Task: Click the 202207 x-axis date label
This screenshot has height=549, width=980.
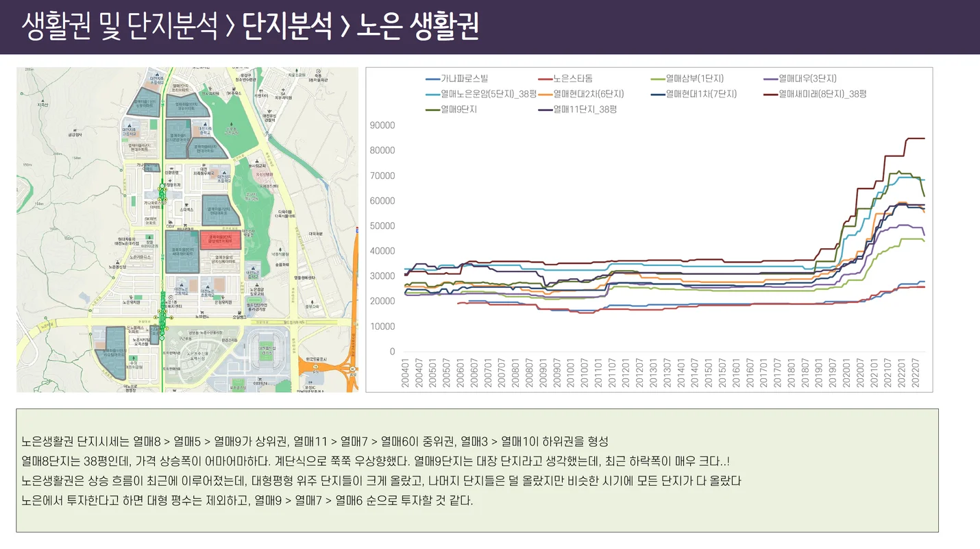Action: (916, 373)
